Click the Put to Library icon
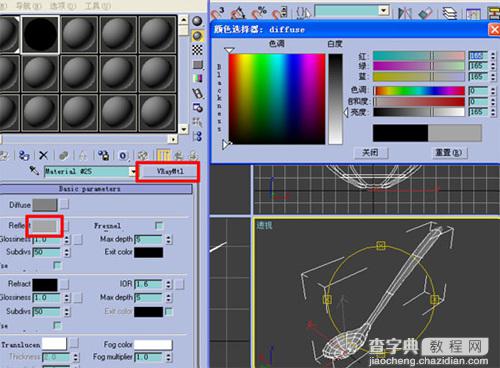 click(x=104, y=155)
